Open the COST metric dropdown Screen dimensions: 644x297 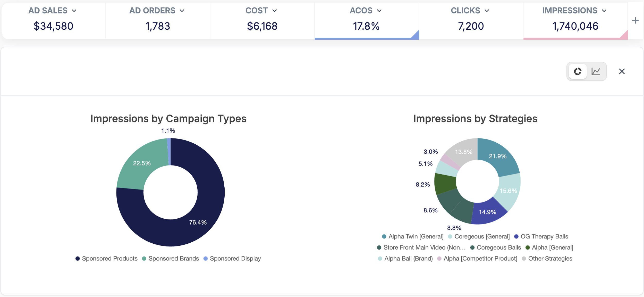click(275, 11)
